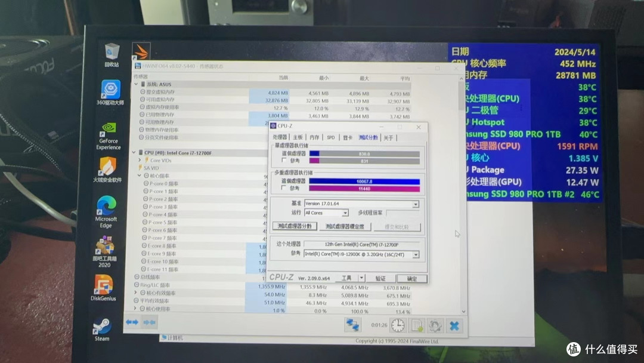Image resolution: width=644 pixels, height=363 pixels.
Task: Select the 测试分数 tab in CPU-Z
Action: coord(368,137)
